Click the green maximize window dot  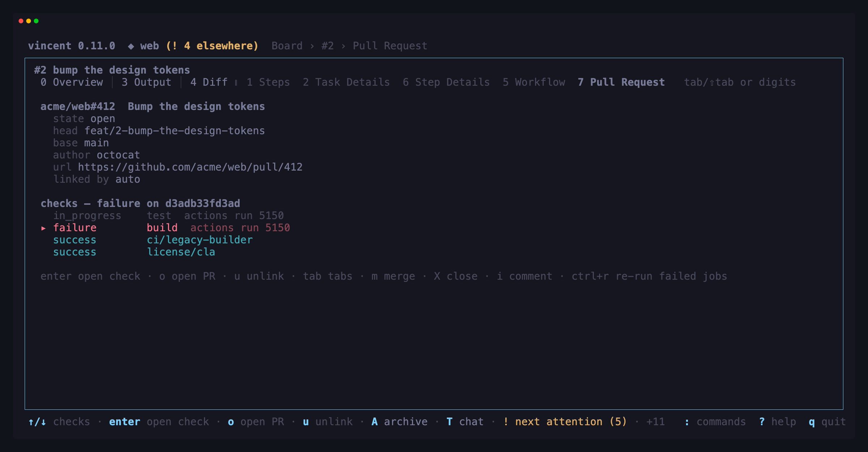(x=36, y=21)
